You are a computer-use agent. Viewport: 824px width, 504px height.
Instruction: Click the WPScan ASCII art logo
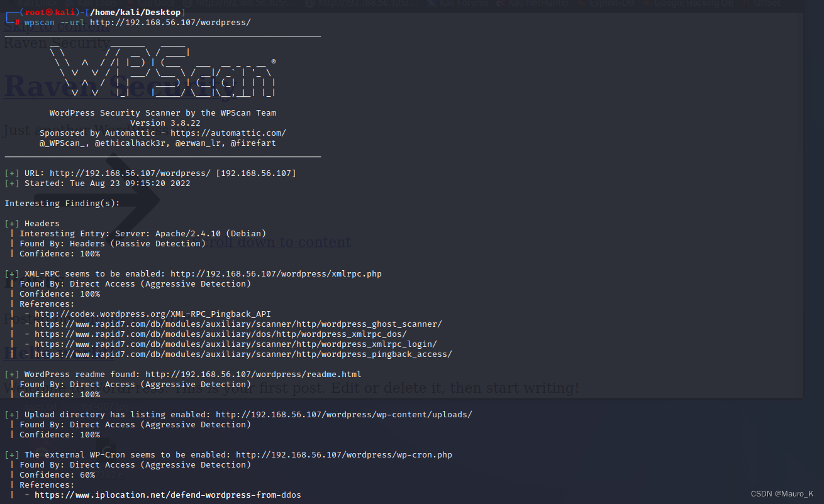164,70
